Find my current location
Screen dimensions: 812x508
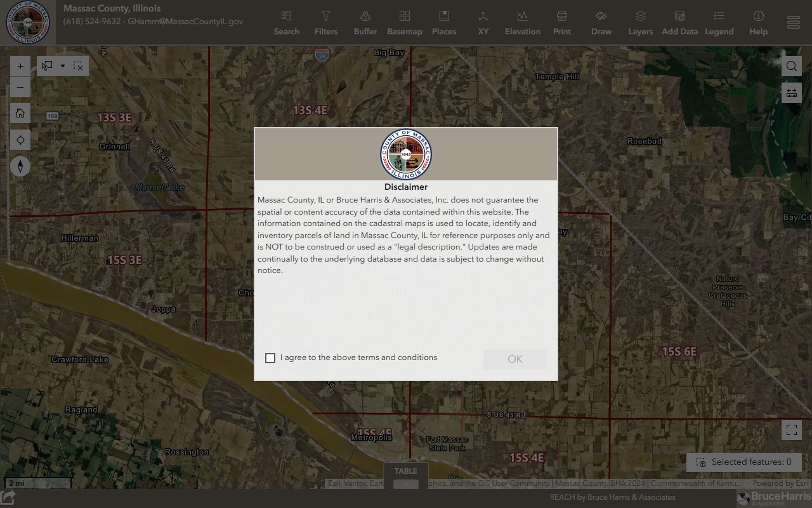pyautogui.click(x=20, y=140)
